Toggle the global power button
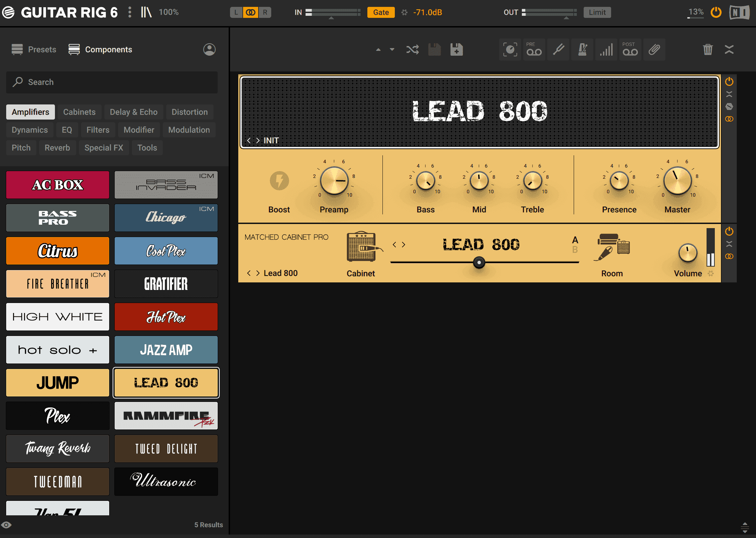The height and width of the screenshot is (538, 756). 716,12
